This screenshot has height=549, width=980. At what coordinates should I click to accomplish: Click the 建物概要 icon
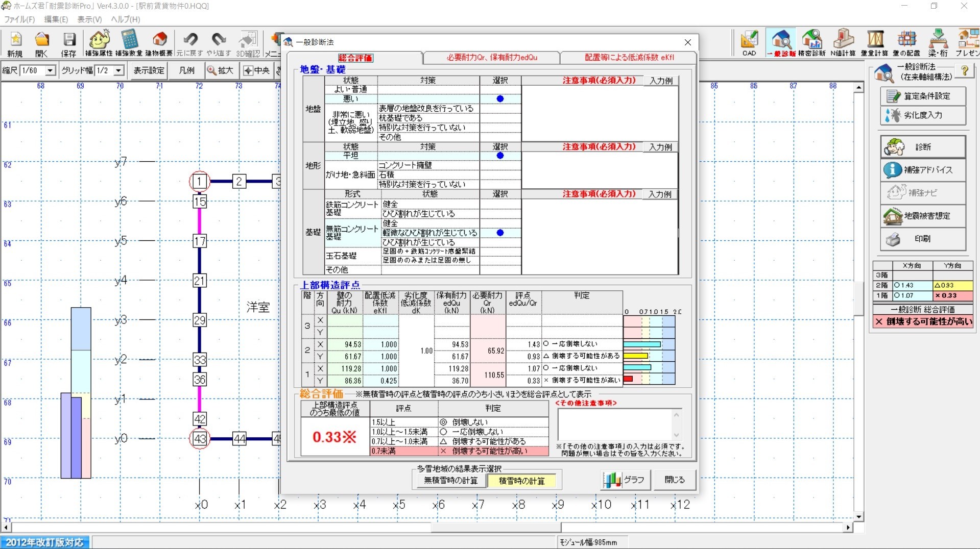point(159,43)
